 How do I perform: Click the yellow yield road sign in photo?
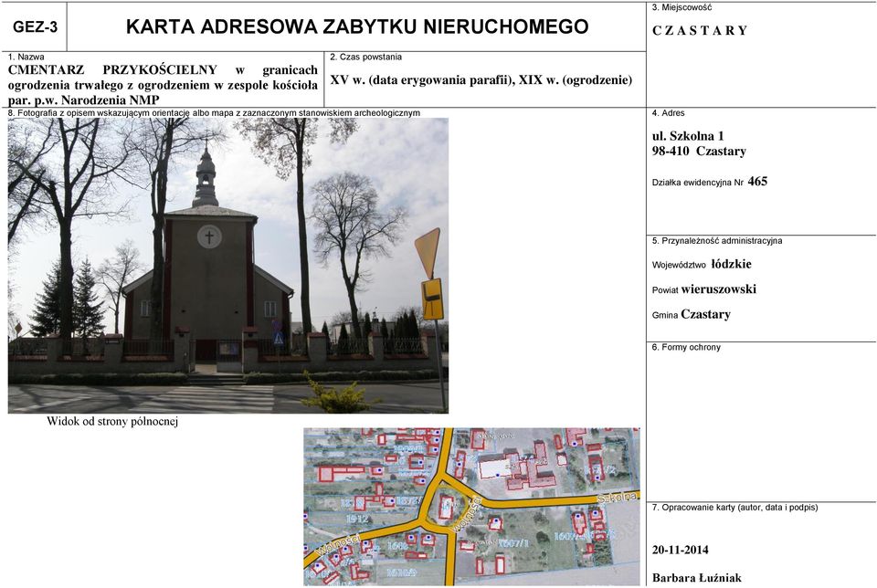428,253
